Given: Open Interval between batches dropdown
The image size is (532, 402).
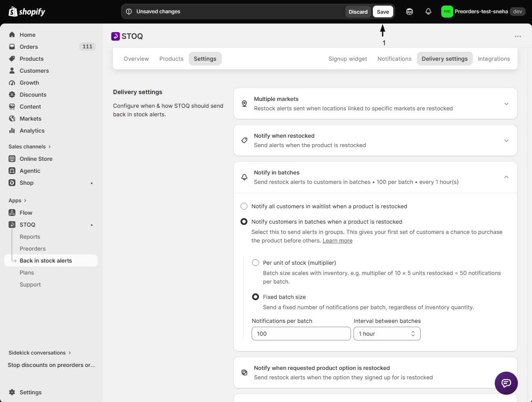Looking at the screenshot, I should pyautogui.click(x=387, y=334).
